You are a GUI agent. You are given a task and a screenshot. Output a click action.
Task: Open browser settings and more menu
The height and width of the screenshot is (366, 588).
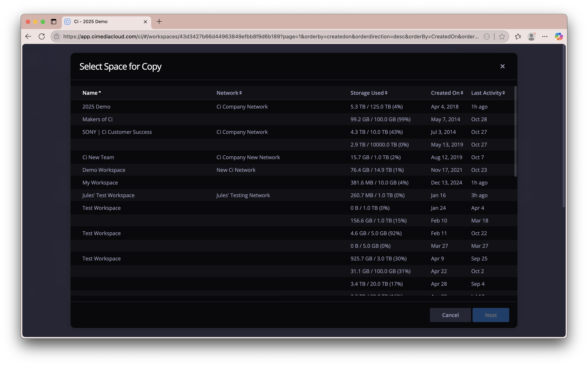[x=545, y=36]
